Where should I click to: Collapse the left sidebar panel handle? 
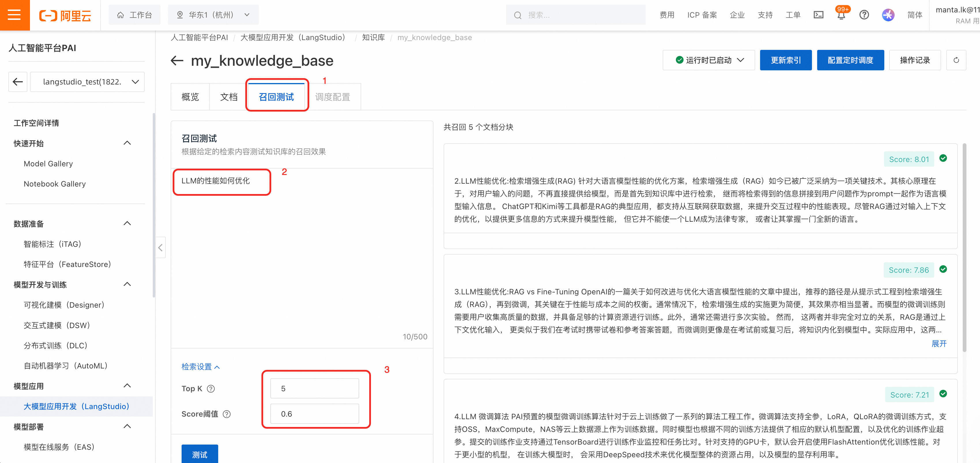[x=161, y=248]
